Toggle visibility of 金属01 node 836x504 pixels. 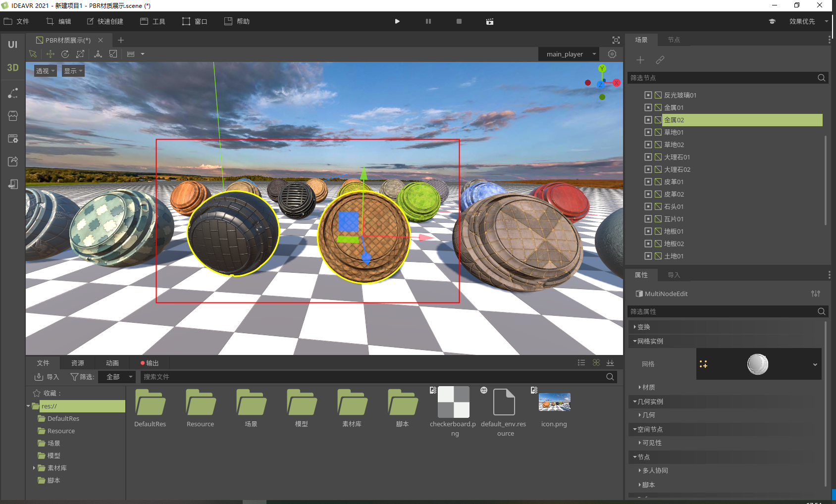pos(648,107)
